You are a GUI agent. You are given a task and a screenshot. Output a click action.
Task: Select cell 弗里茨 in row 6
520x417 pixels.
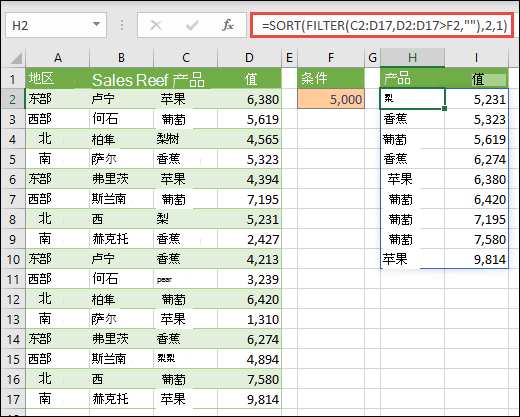coord(121,179)
